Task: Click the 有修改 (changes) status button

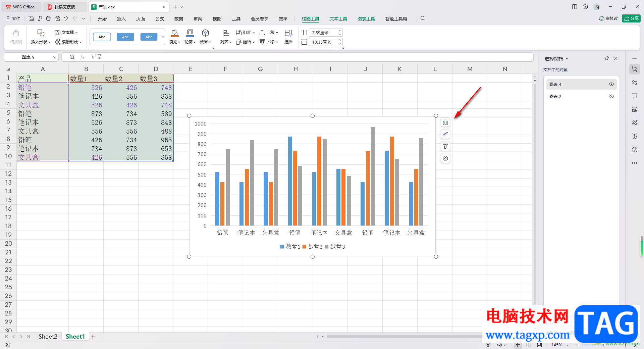Action: point(608,18)
